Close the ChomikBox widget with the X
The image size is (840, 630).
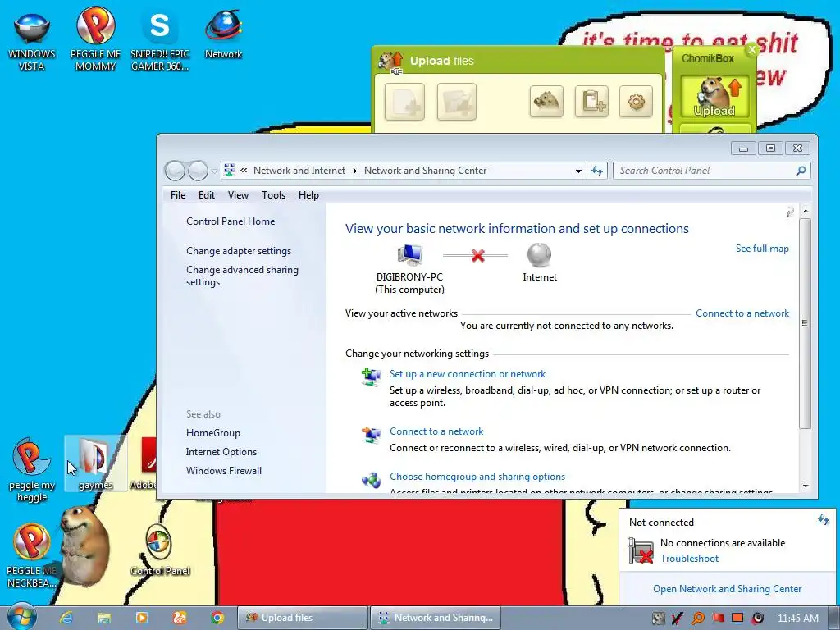[751, 49]
